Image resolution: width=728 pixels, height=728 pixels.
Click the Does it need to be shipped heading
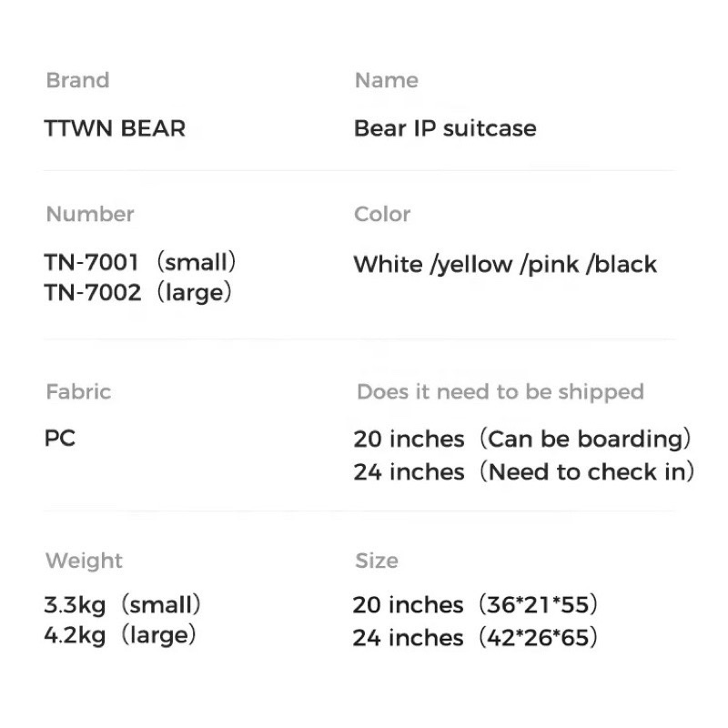500,392
